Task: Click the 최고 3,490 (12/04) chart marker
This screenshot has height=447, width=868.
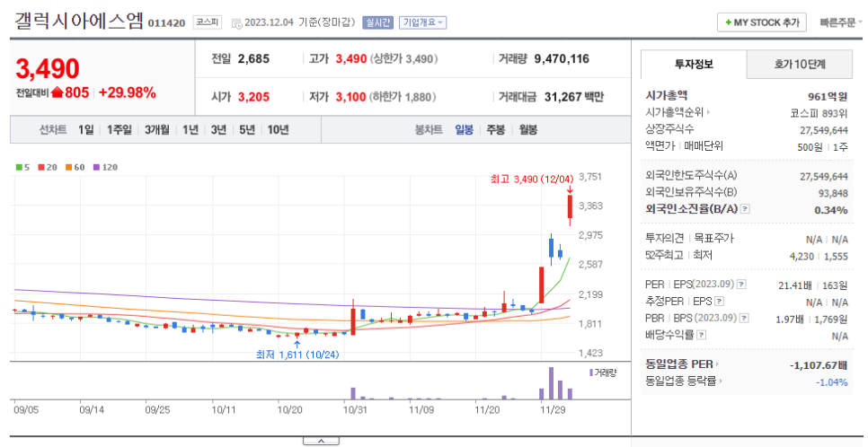Action: tap(530, 180)
